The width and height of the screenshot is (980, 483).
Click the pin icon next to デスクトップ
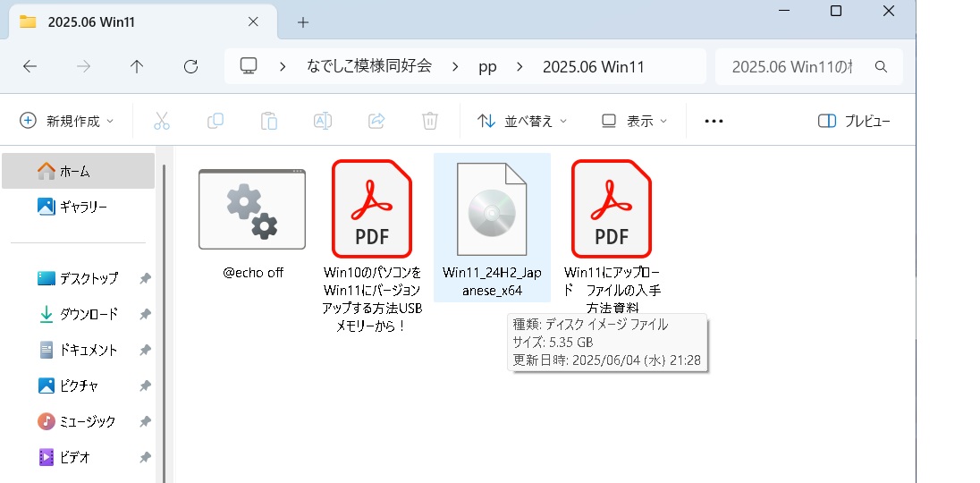[x=145, y=279]
